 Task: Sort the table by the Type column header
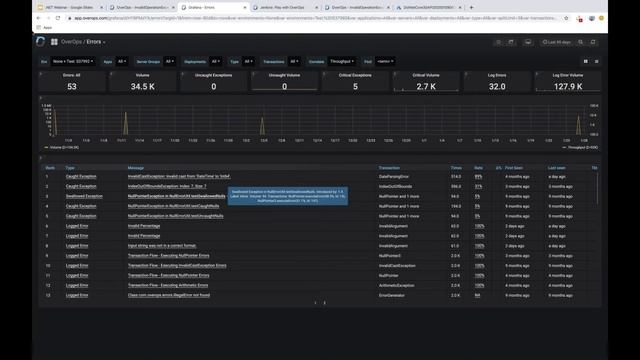point(70,168)
